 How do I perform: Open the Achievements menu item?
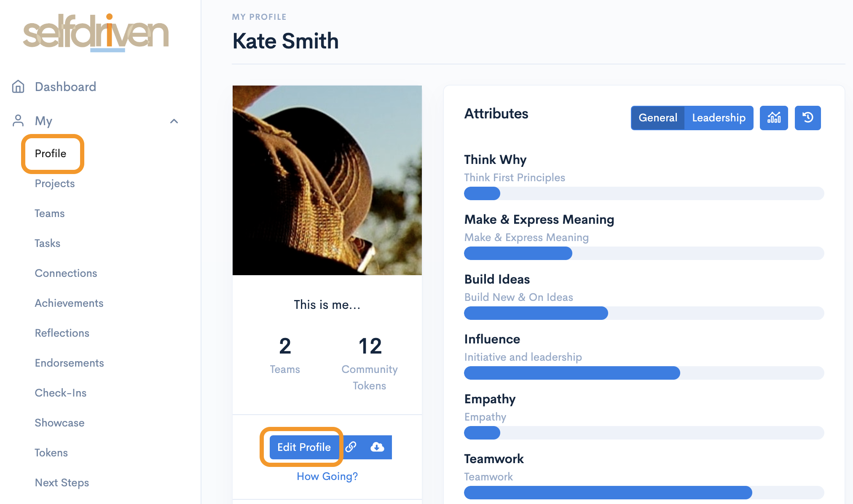click(69, 303)
